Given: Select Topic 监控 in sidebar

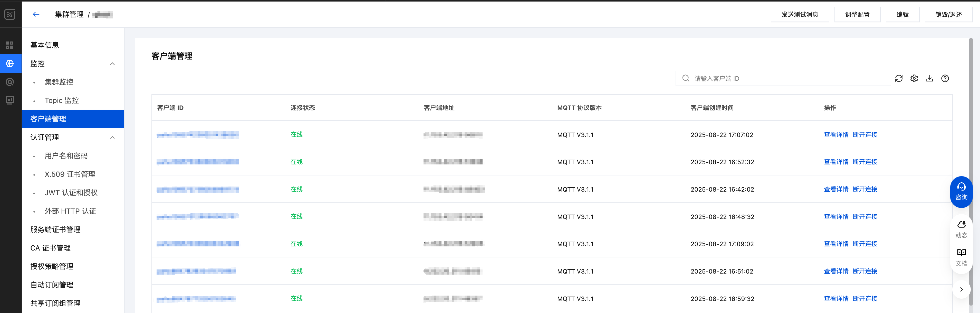Looking at the screenshot, I should pyautogui.click(x=62, y=100).
